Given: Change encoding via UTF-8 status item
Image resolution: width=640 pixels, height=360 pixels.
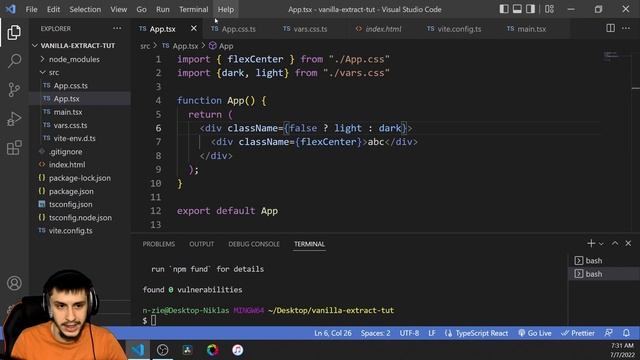Looking at the screenshot, I should [x=409, y=333].
